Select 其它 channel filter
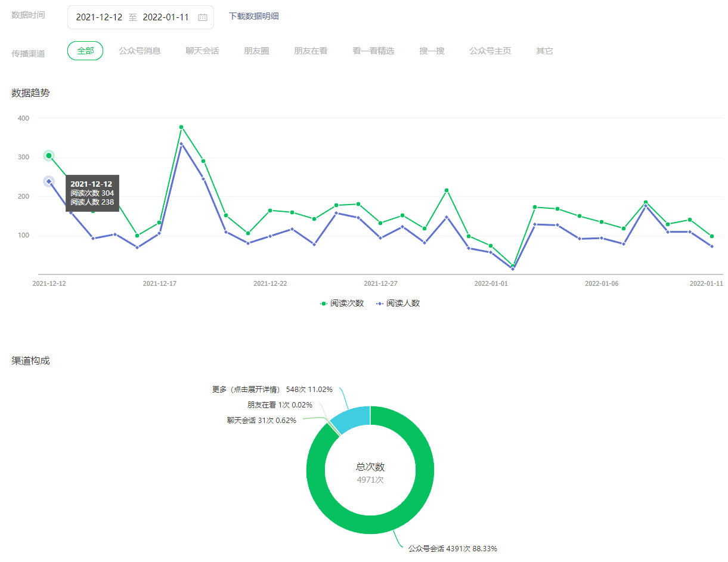This screenshot has height=562, width=728. [544, 51]
